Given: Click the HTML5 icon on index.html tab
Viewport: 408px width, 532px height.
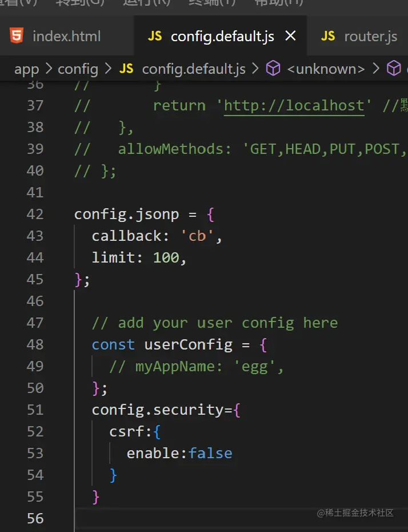Looking at the screenshot, I should click(17, 35).
